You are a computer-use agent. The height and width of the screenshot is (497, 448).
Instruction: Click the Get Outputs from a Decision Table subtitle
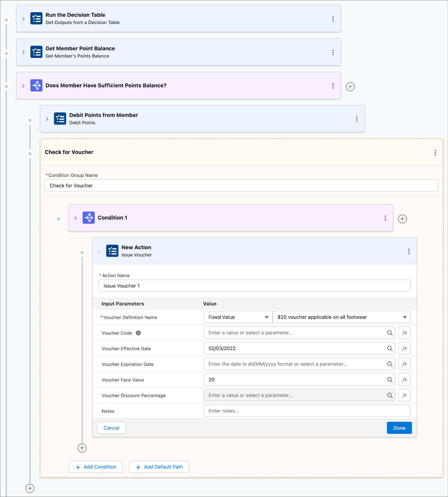[82, 22]
